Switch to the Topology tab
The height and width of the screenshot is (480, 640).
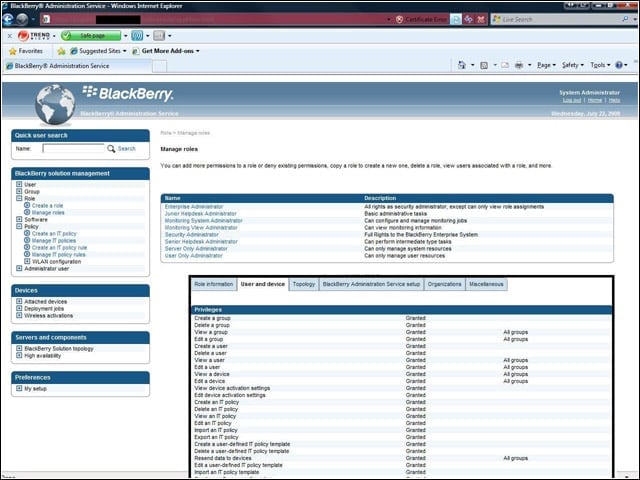304,284
